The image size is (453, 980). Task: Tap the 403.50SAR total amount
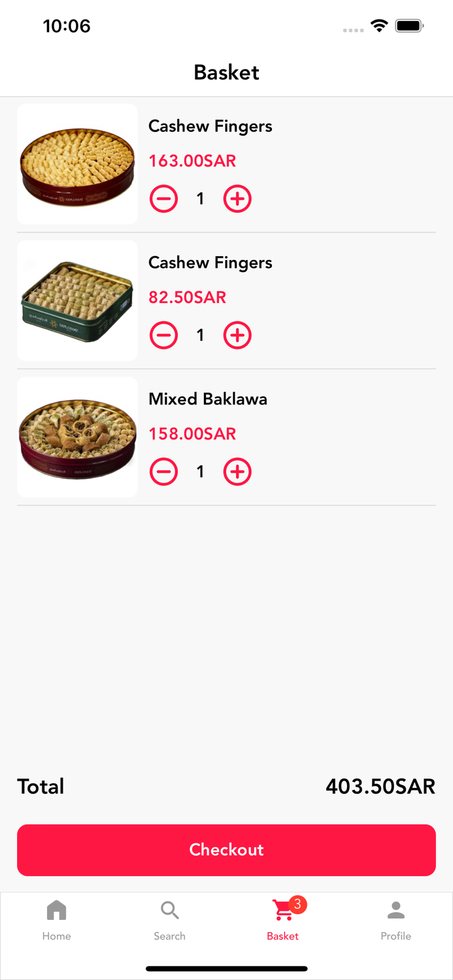pos(380,786)
